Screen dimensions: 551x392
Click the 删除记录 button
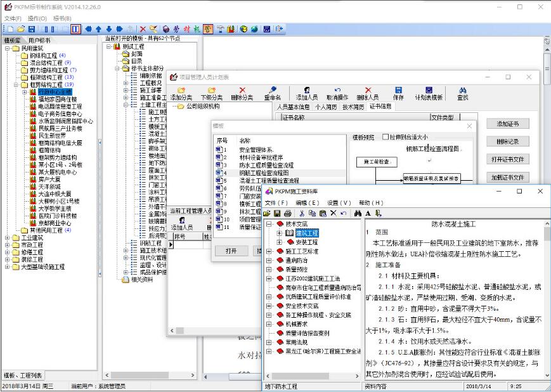tap(508, 141)
